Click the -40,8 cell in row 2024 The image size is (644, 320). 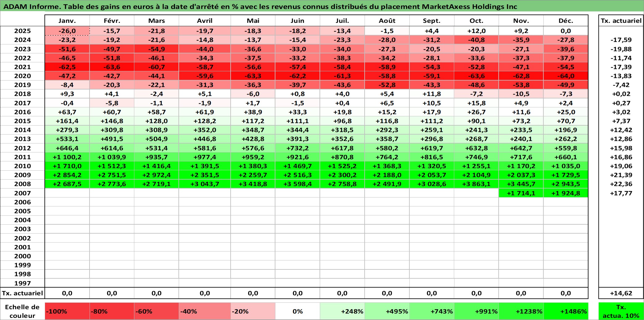[x=476, y=40]
